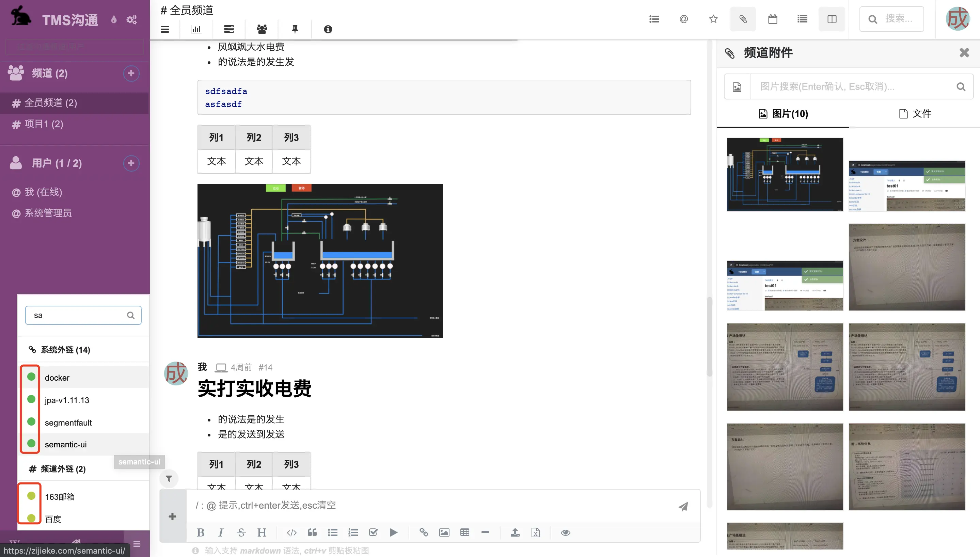Open the channel members group icon

[x=262, y=29]
